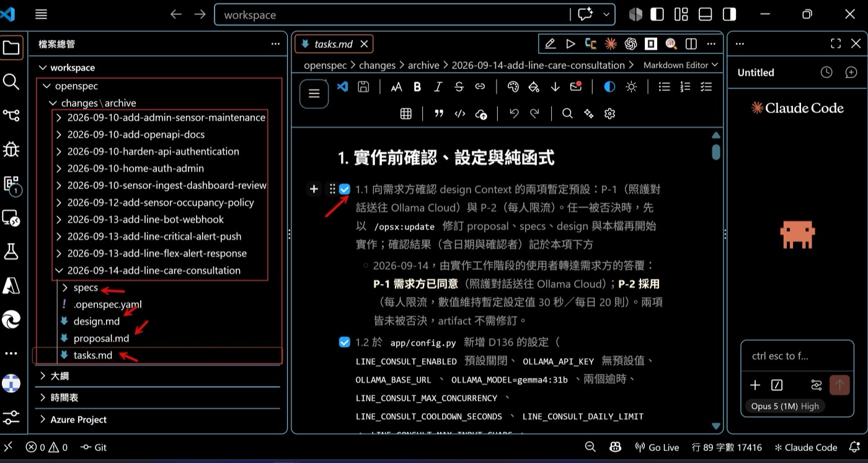This screenshot has width=868, height=463.
Task: Open the Run and Debug view
Action: [11, 149]
